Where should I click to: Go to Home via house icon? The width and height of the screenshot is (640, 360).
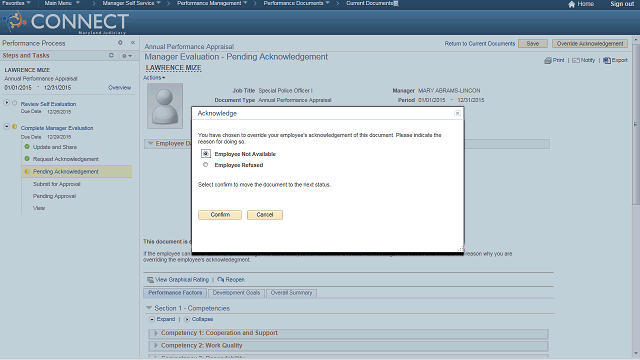coord(571,4)
